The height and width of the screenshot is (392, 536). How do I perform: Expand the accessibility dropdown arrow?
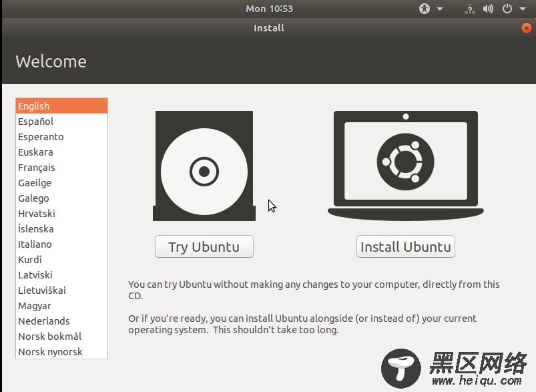coord(440,9)
